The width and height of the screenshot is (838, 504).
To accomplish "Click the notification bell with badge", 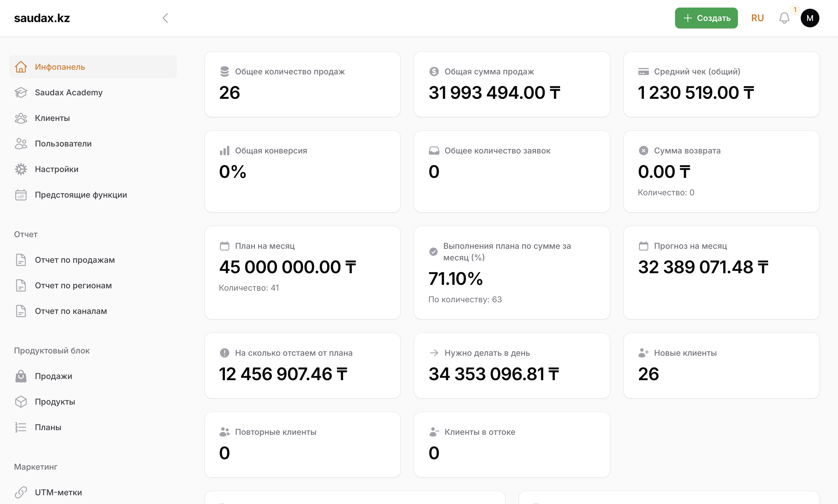I will tap(784, 18).
